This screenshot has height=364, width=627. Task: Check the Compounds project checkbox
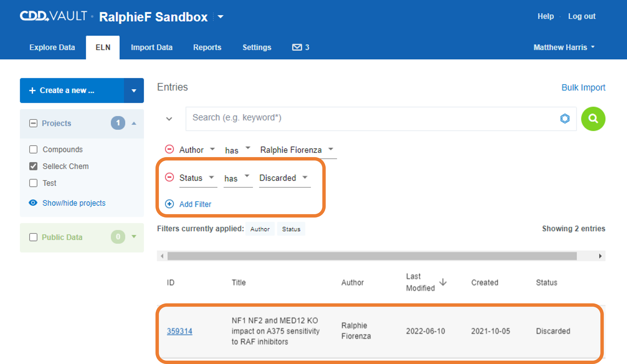pyautogui.click(x=33, y=149)
